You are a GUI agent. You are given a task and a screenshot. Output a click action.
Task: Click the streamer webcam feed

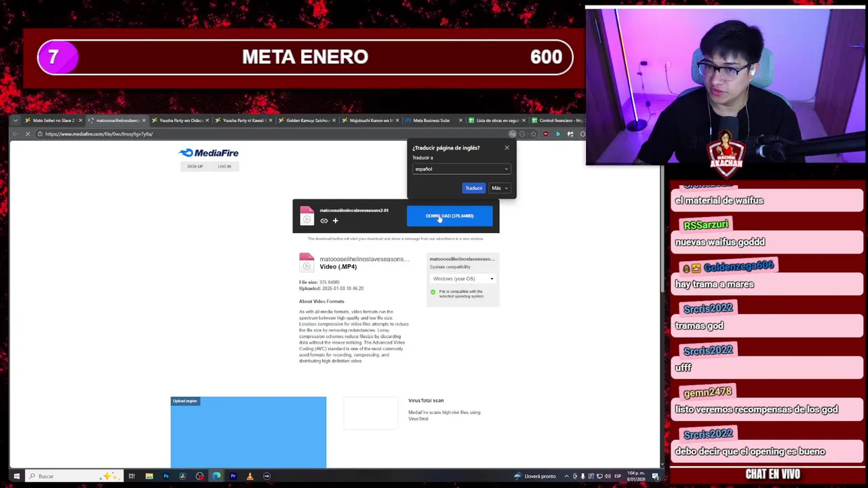point(725,86)
